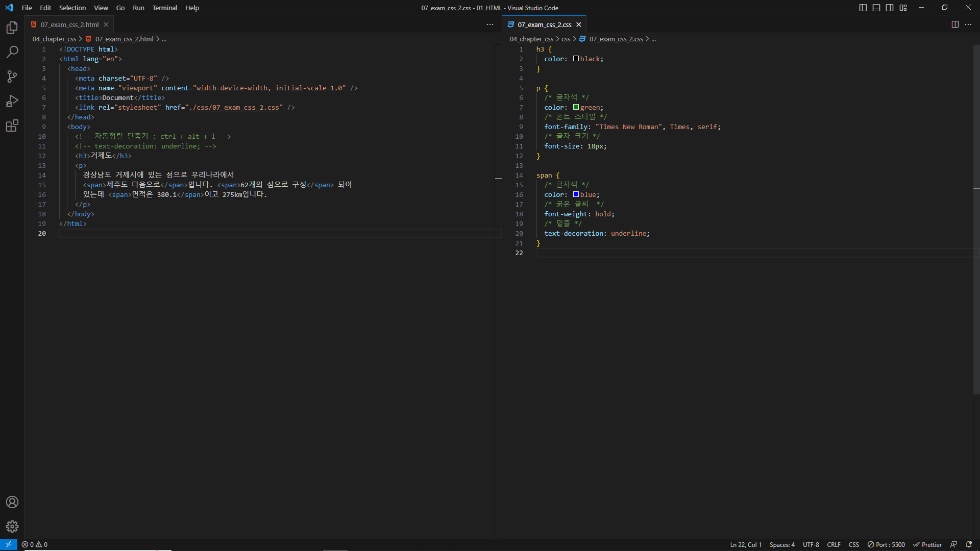
Task: Open the Search view icon
Action: 12,52
